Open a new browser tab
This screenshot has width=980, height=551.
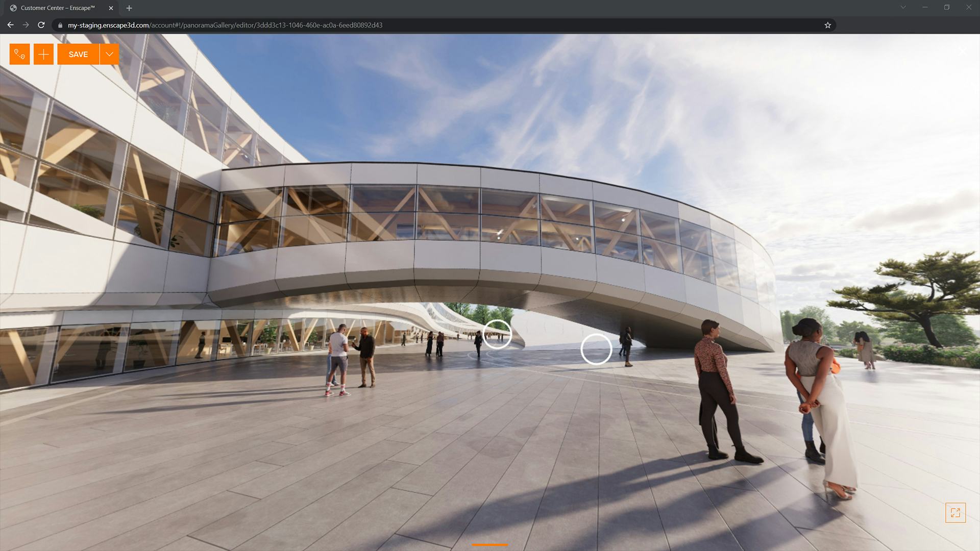point(129,8)
